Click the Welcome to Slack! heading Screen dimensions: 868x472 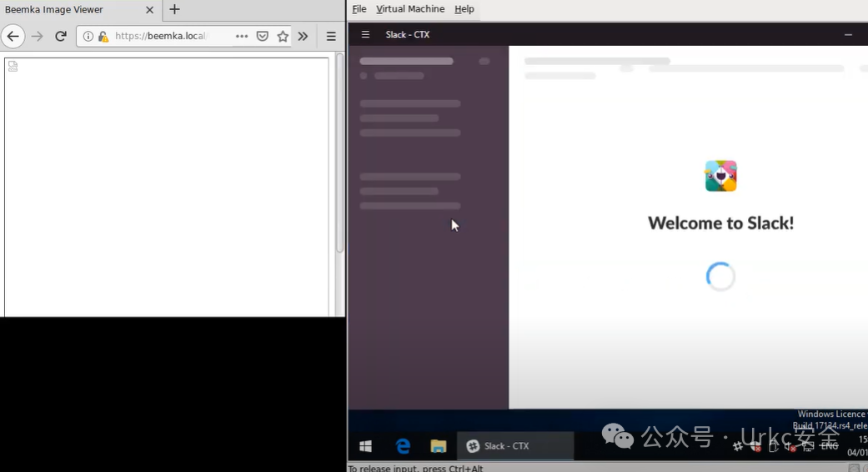point(720,223)
